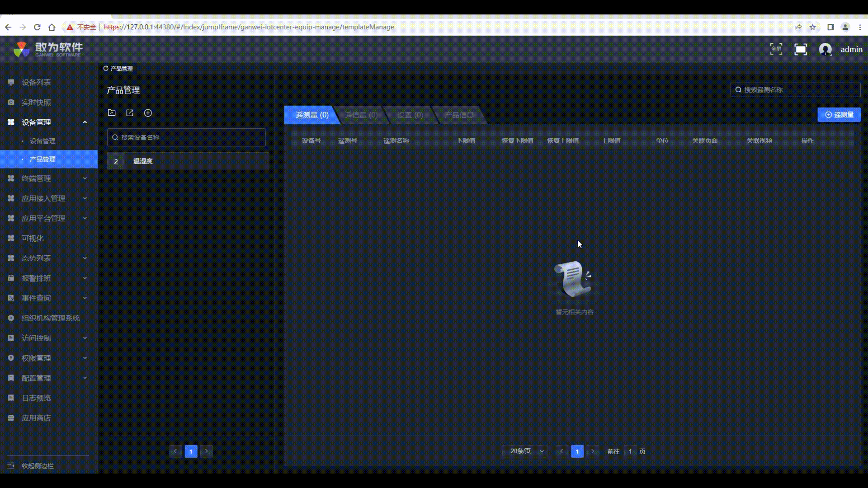Expand the 终端管理 sidebar menu
Viewport: 868px width, 488px height.
[85, 178]
